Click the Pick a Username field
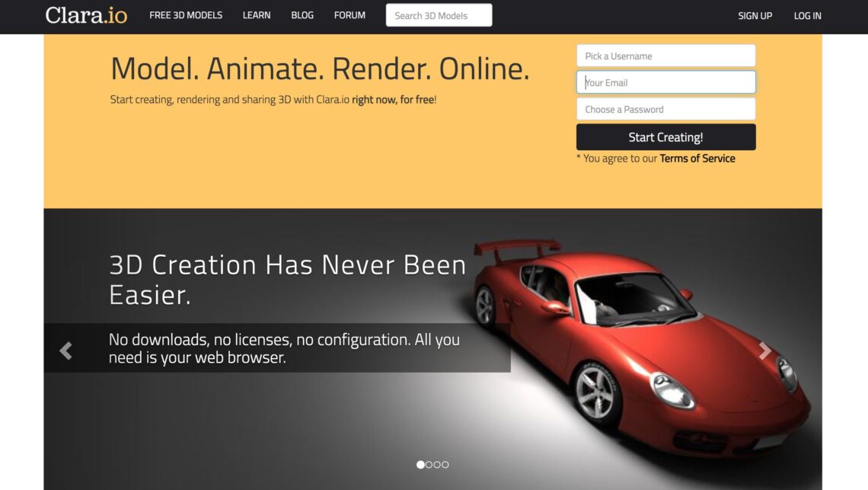 (x=665, y=56)
